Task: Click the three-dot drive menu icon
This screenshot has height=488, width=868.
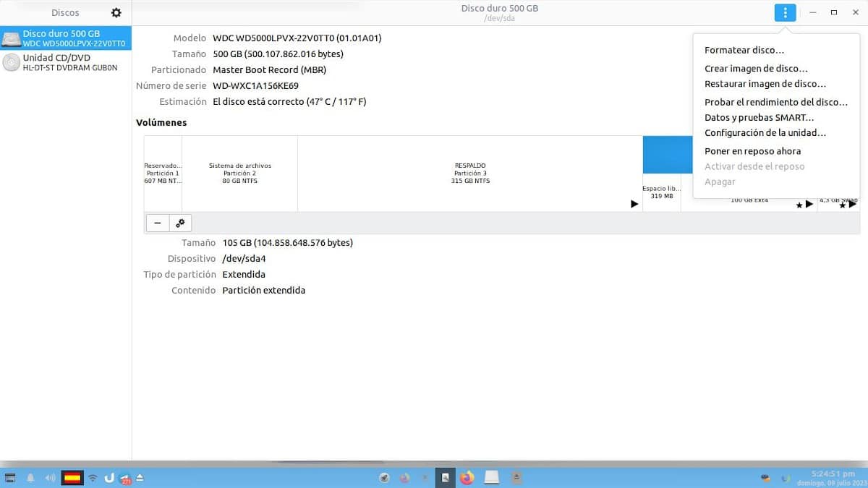Action: (x=785, y=12)
